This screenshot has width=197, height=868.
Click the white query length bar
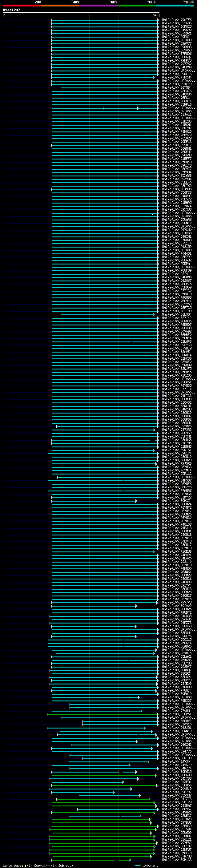81,12
